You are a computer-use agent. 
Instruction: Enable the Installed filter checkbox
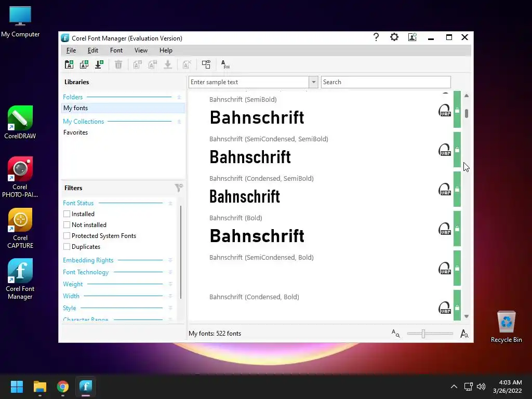pos(67,214)
